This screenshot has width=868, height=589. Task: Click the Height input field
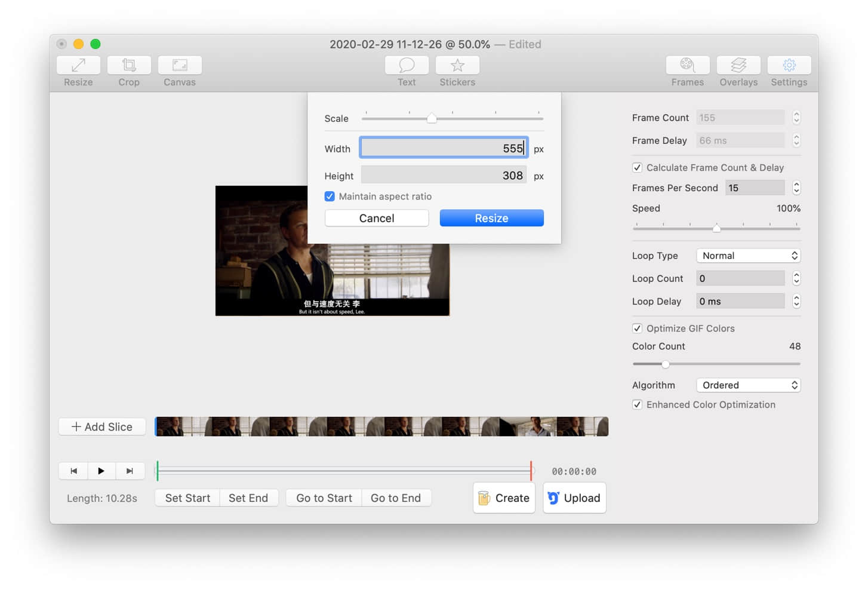click(444, 176)
